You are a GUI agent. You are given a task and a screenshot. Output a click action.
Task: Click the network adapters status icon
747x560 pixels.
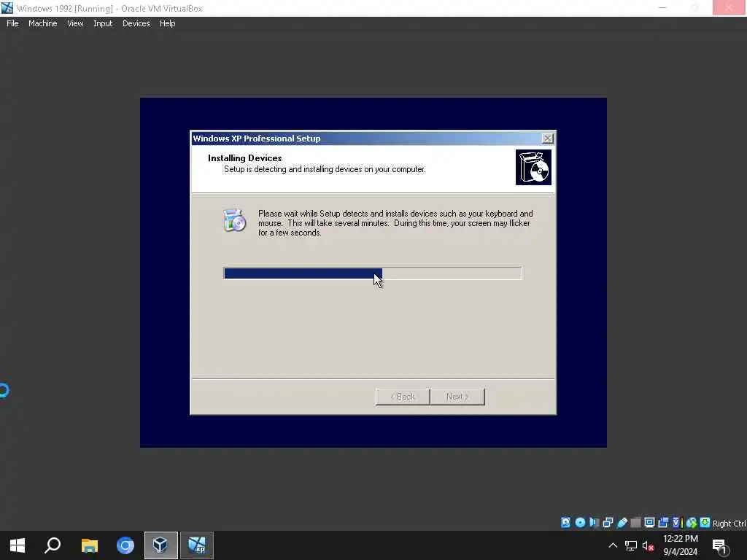[608, 523]
